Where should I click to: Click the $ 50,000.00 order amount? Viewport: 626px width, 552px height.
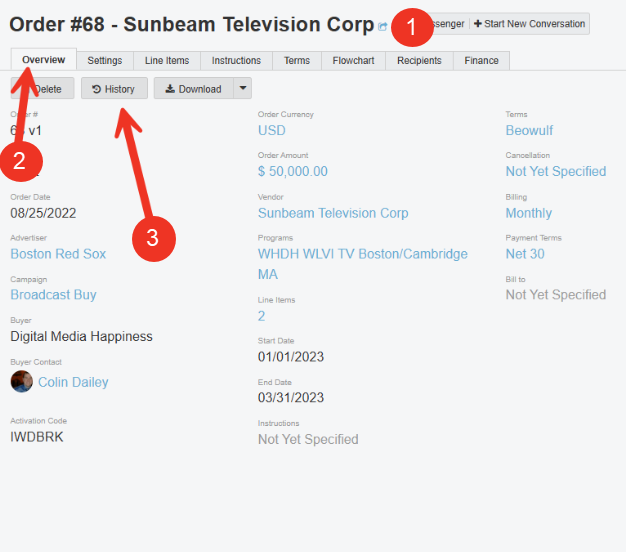293,171
